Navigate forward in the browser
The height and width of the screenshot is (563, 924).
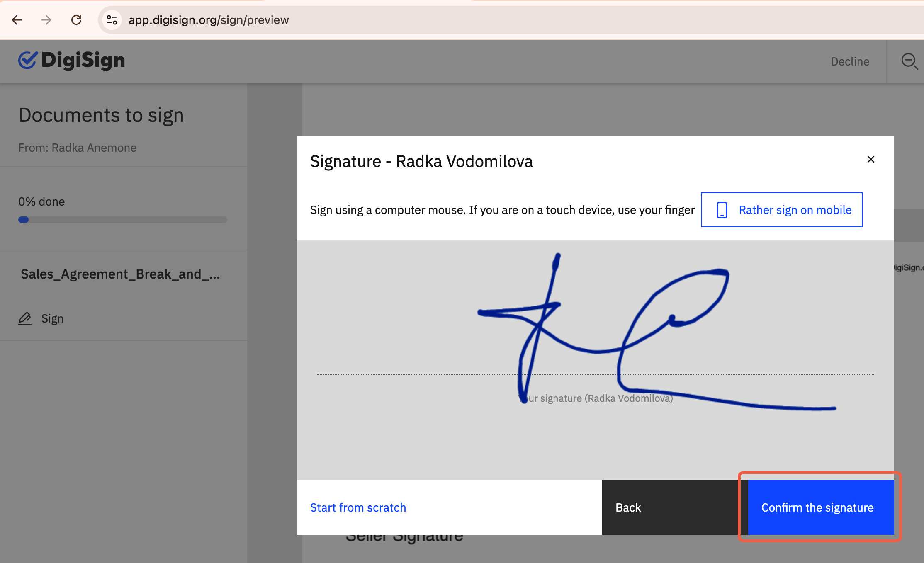46,20
